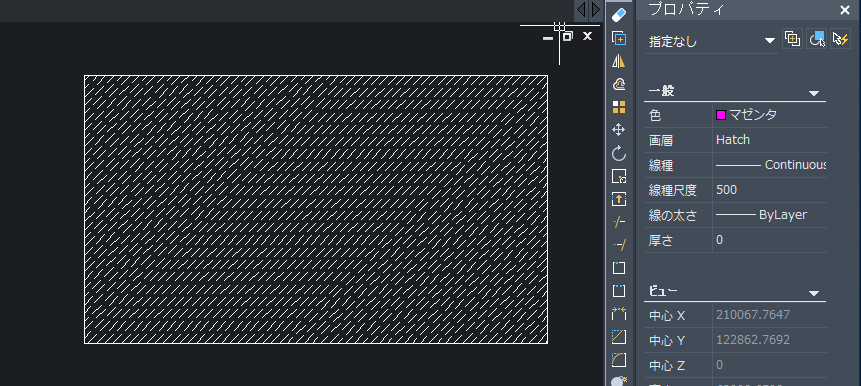Click the magenta color swatch
The image size is (861, 386).
[x=721, y=115]
